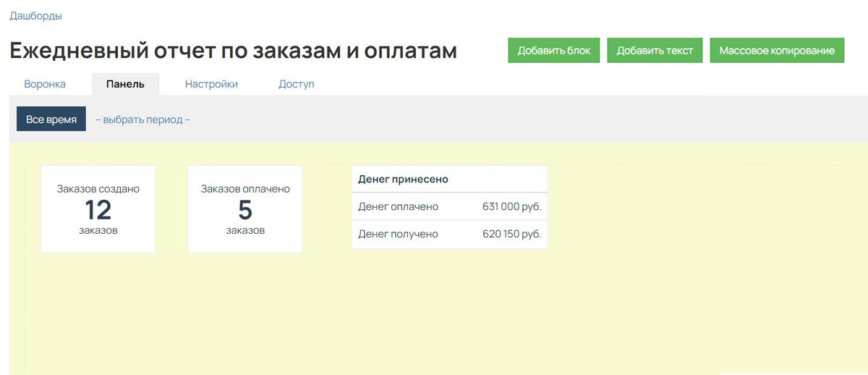Click the 620 150 руб. value
Screen dimensions: 868x375
[511, 235]
